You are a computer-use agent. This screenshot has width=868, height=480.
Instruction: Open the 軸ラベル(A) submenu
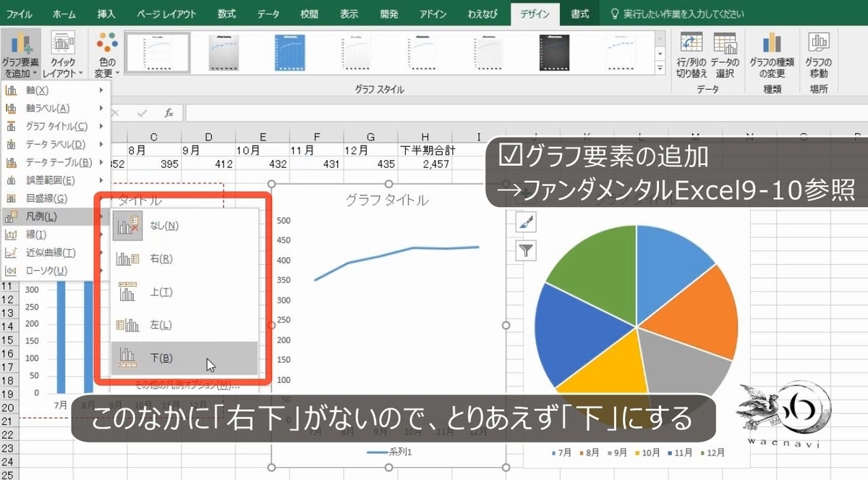55,109
